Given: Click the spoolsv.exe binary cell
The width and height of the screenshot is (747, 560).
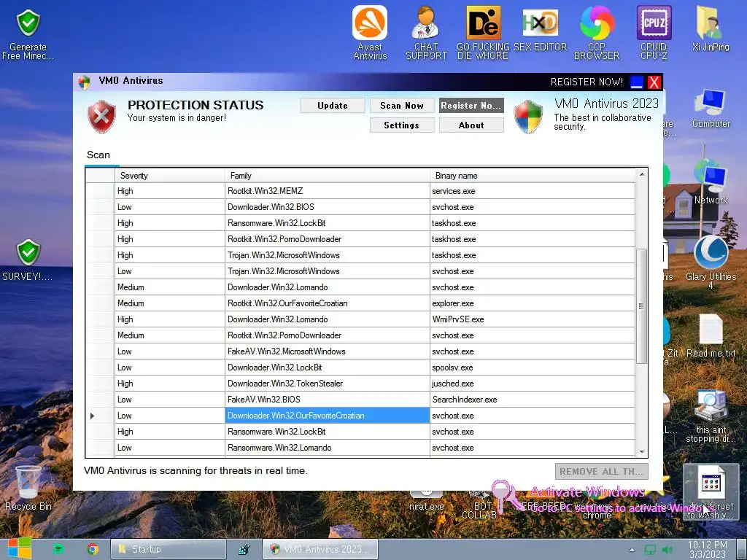Looking at the screenshot, I should [x=532, y=367].
